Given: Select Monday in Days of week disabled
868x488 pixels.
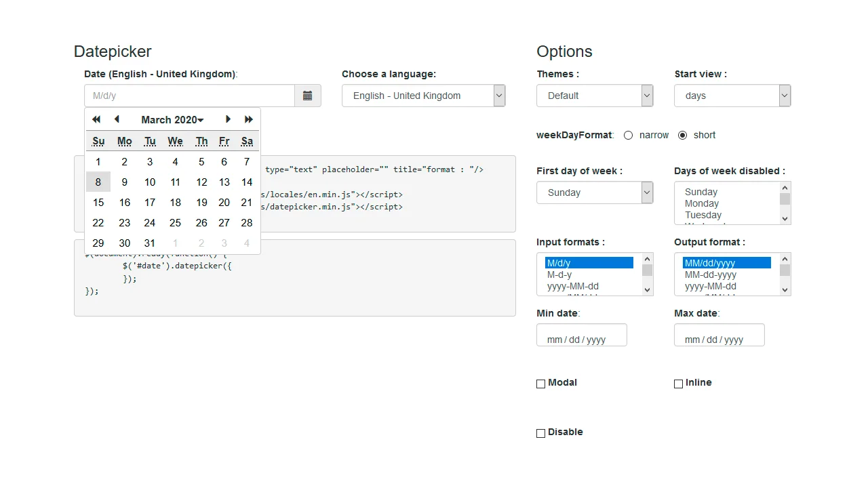Looking at the screenshot, I should click(702, 203).
